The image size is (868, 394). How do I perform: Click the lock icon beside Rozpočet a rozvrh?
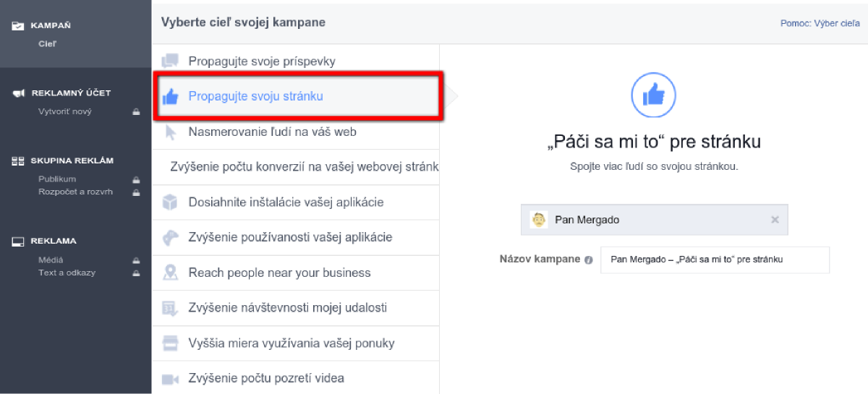tap(135, 192)
